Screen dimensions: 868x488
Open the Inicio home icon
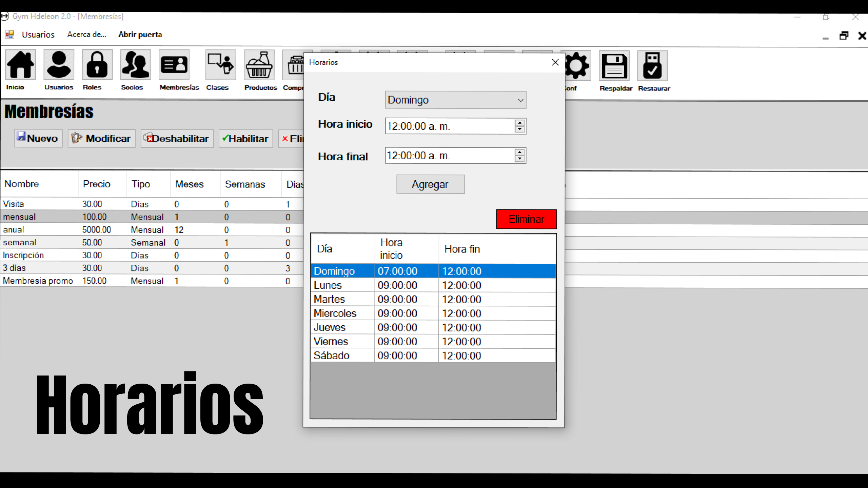click(x=21, y=65)
